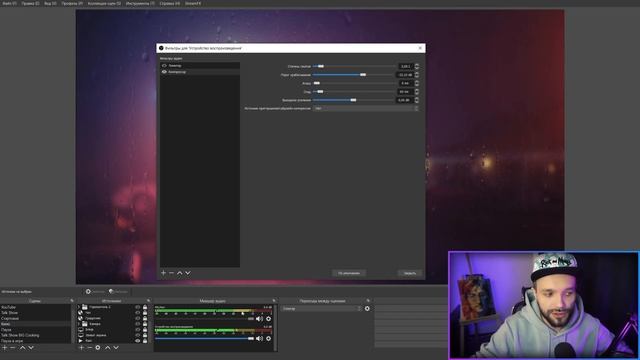640x360 pixels.
Task: Mute the Mic/Aux channel speaker icon
Action: tap(259, 318)
